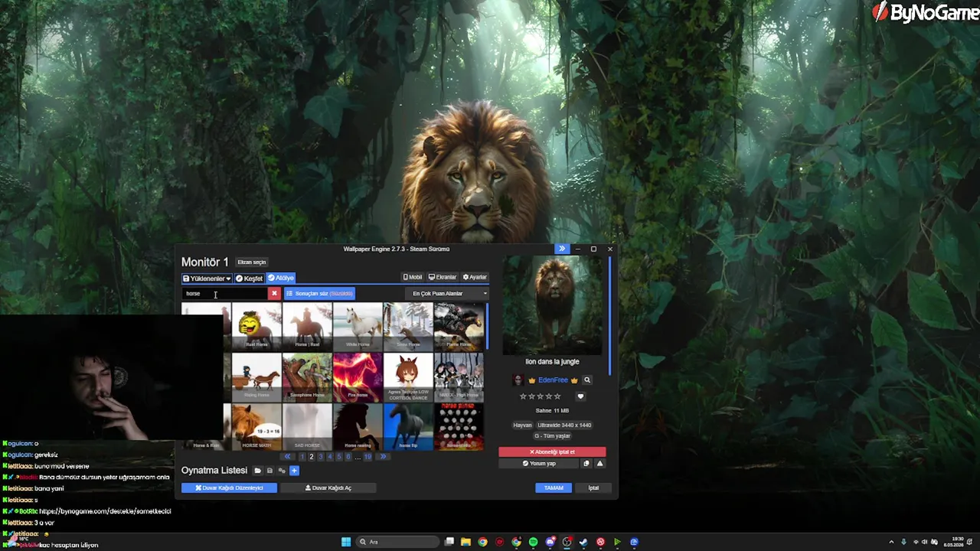
Task: Open Duvar Kağıdı Düzenleyici
Action: tap(229, 487)
